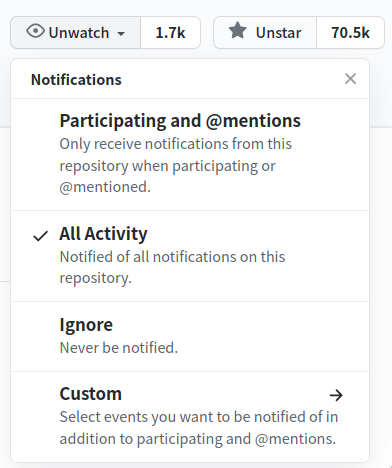
Task: Select Participating and @mentions option
Action: [x=190, y=155]
